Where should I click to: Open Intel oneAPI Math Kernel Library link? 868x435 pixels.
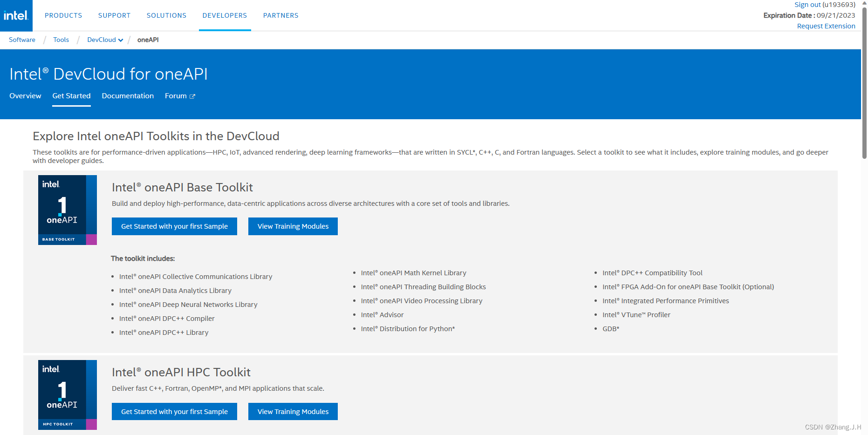pos(413,272)
